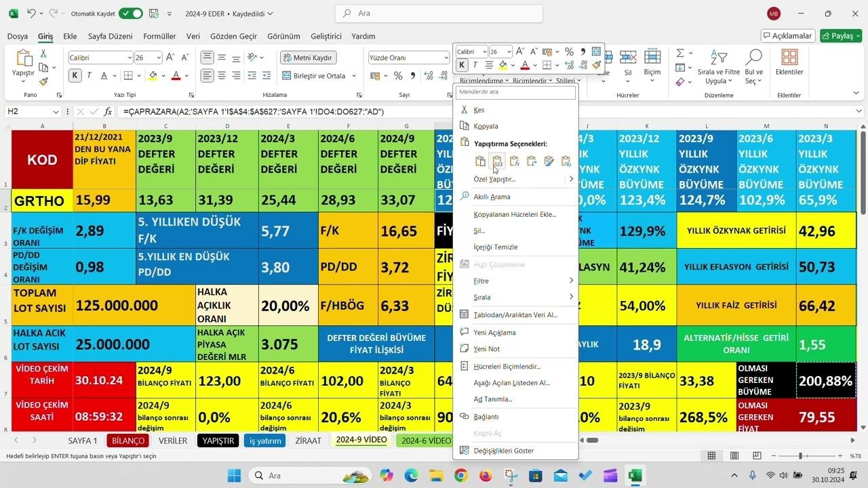Expand Özel Yapıştır submenu arrow
Screen dimensions: 868x488
[571, 179]
